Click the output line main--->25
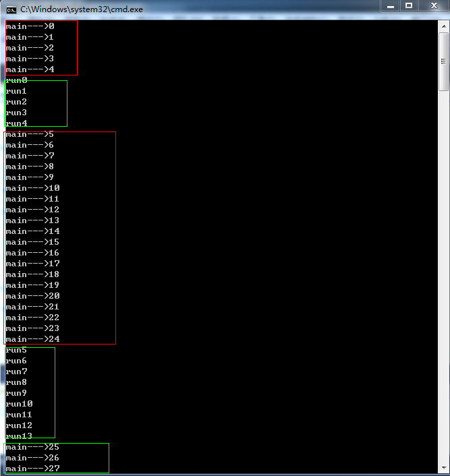The width and height of the screenshot is (450, 476). pos(32,447)
